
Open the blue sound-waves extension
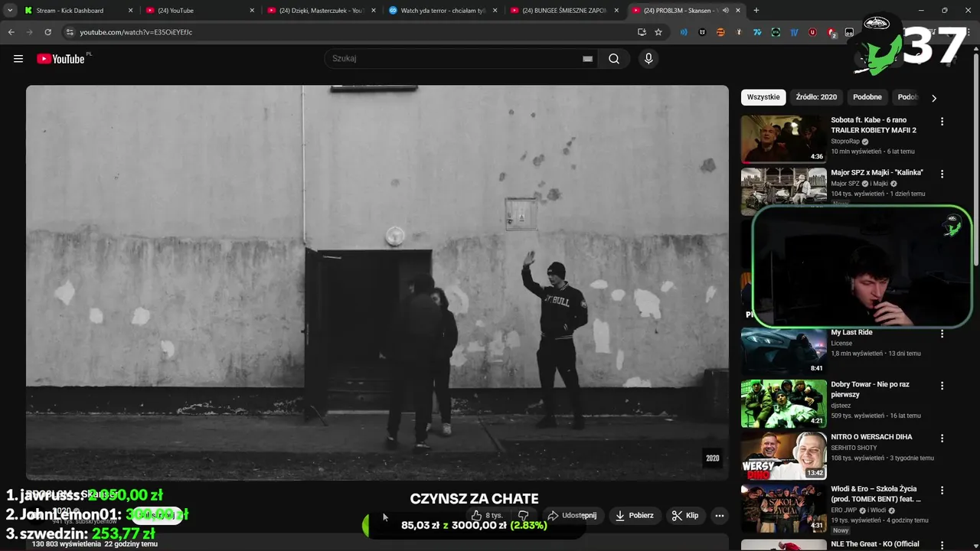[x=684, y=32]
